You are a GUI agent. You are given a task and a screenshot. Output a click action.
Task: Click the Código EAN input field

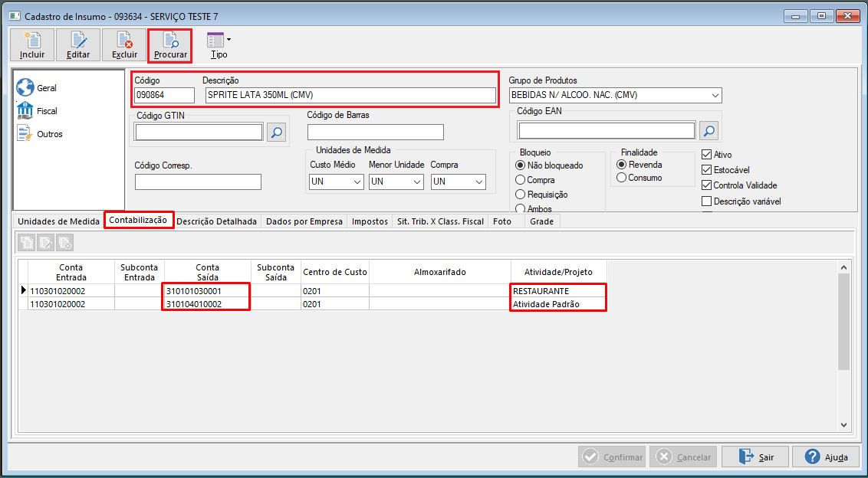point(607,130)
